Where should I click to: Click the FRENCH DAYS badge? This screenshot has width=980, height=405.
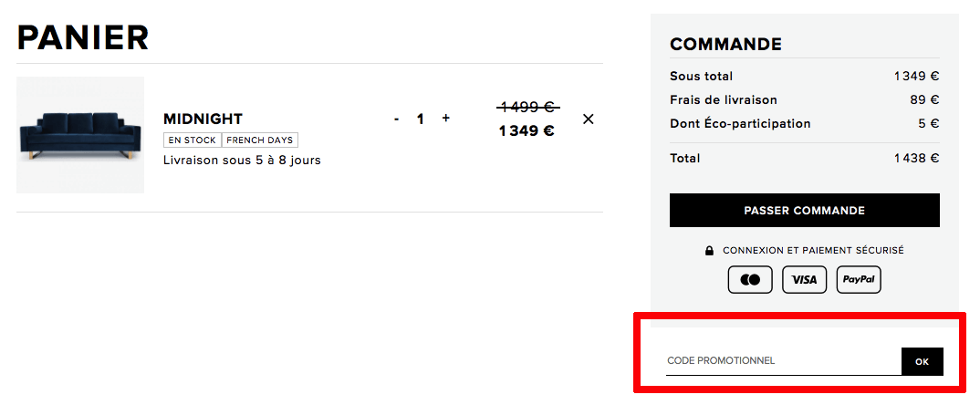tap(259, 140)
